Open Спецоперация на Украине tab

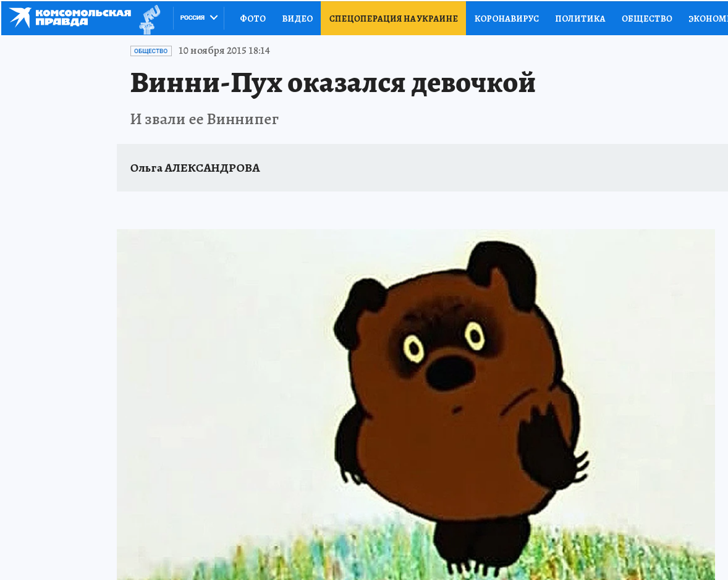(393, 19)
